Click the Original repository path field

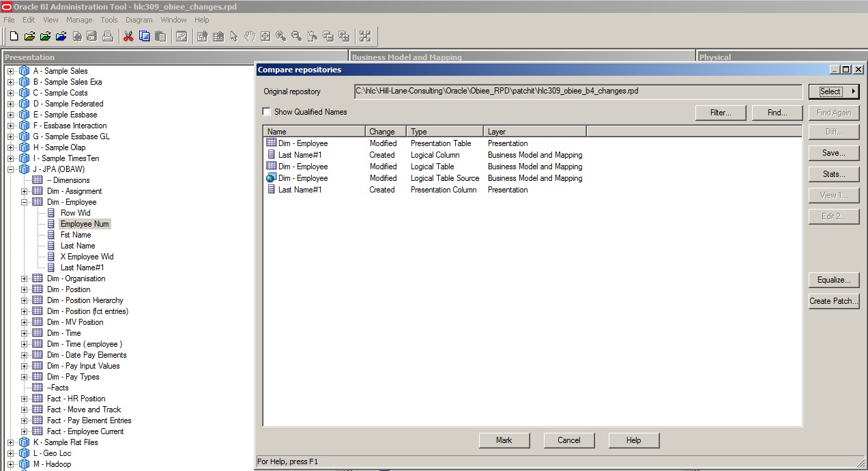[578, 91]
